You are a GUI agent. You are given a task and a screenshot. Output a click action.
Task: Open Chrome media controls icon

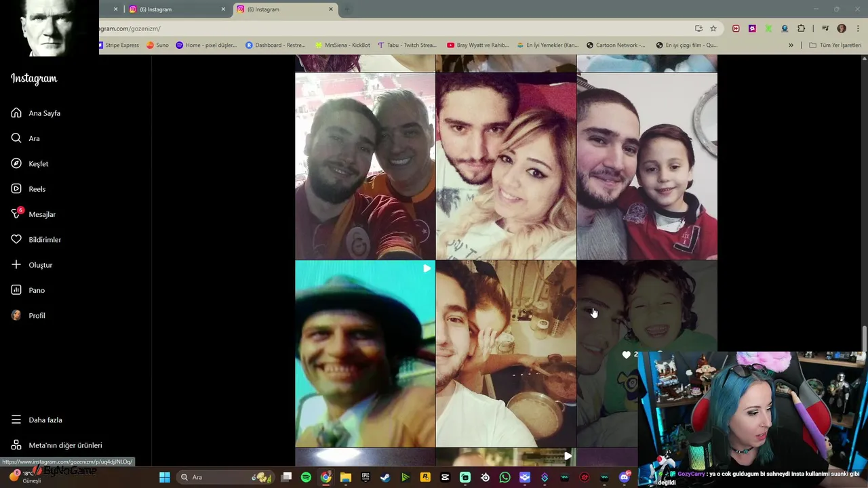(x=825, y=28)
